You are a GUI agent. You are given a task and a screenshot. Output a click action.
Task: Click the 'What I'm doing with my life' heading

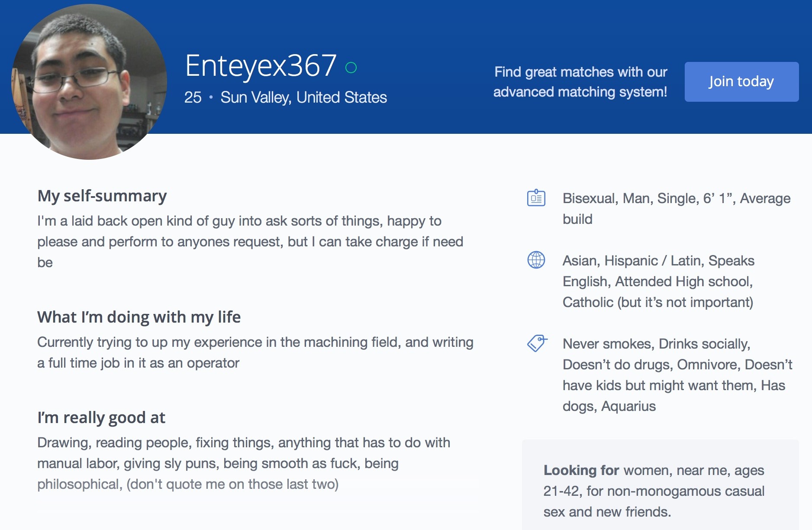click(x=139, y=317)
